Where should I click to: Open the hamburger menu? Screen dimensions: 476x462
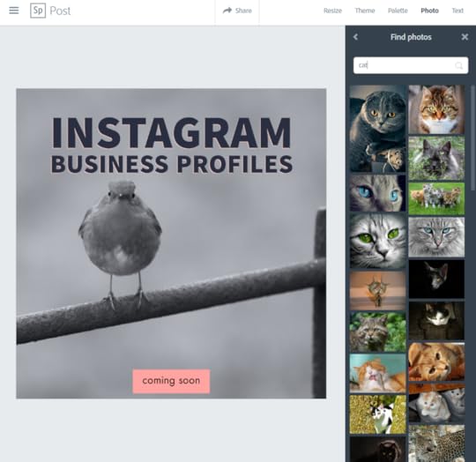point(13,11)
